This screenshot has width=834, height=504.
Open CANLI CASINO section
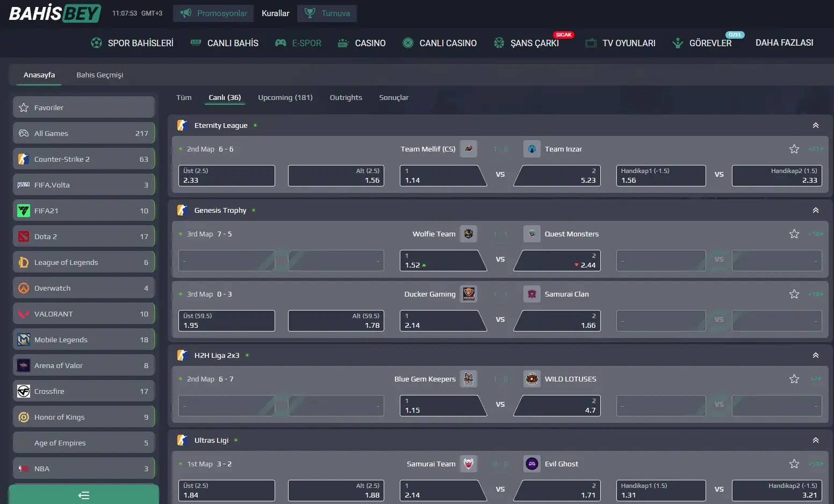(440, 43)
